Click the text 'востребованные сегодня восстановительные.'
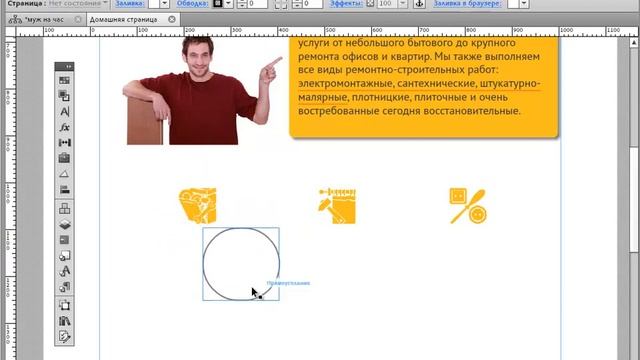640x360 pixels. [409, 111]
